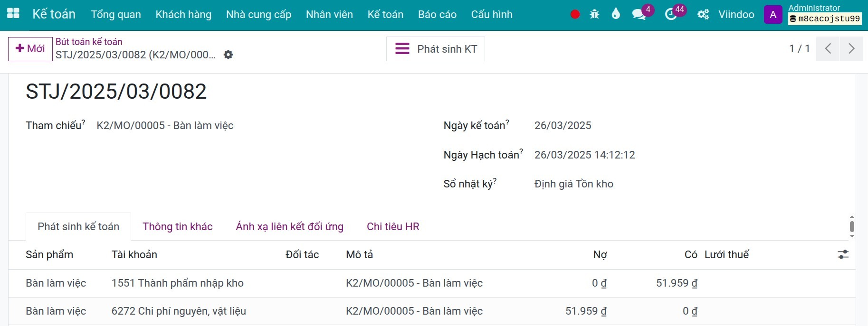Open the Administrator avatar user menu
Viewport: 868px width, 326px height.
click(x=773, y=15)
